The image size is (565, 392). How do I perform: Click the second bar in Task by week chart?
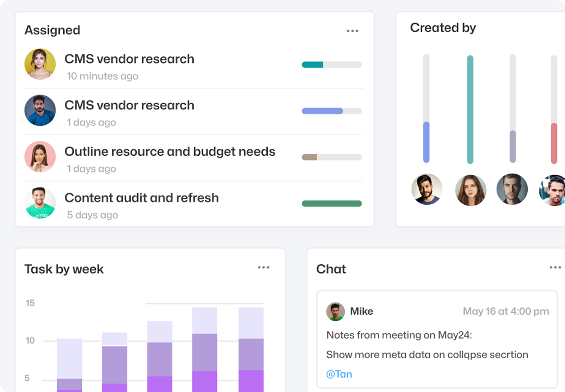click(x=115, y=362)
